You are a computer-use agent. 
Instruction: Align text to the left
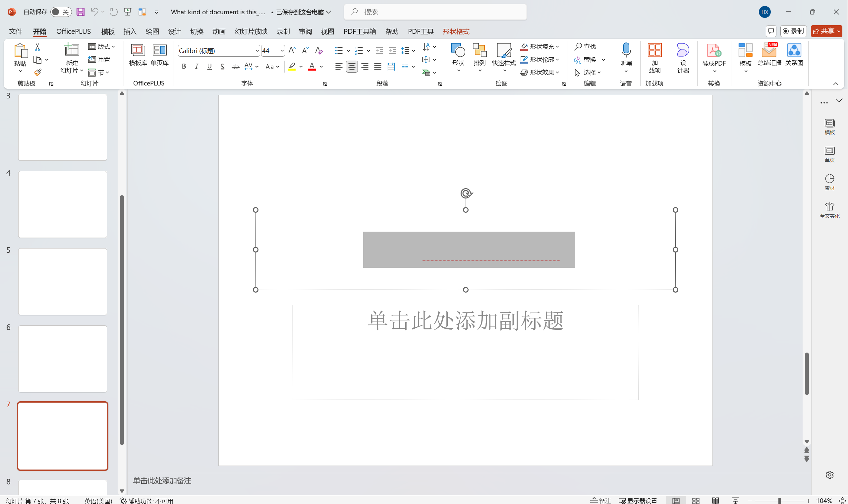tap(339, 67)
